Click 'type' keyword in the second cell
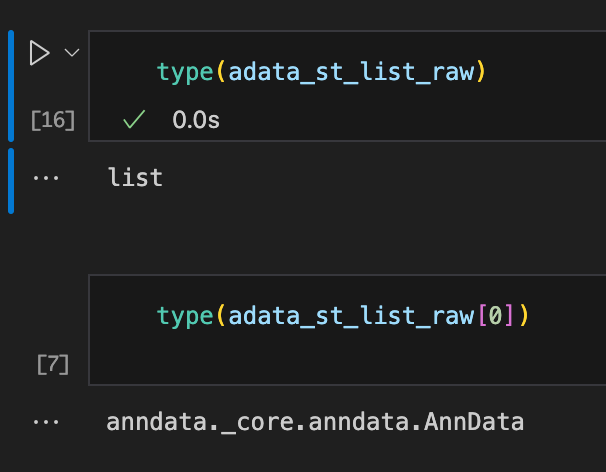Viewport: 606px width, 472px height. 185,316
